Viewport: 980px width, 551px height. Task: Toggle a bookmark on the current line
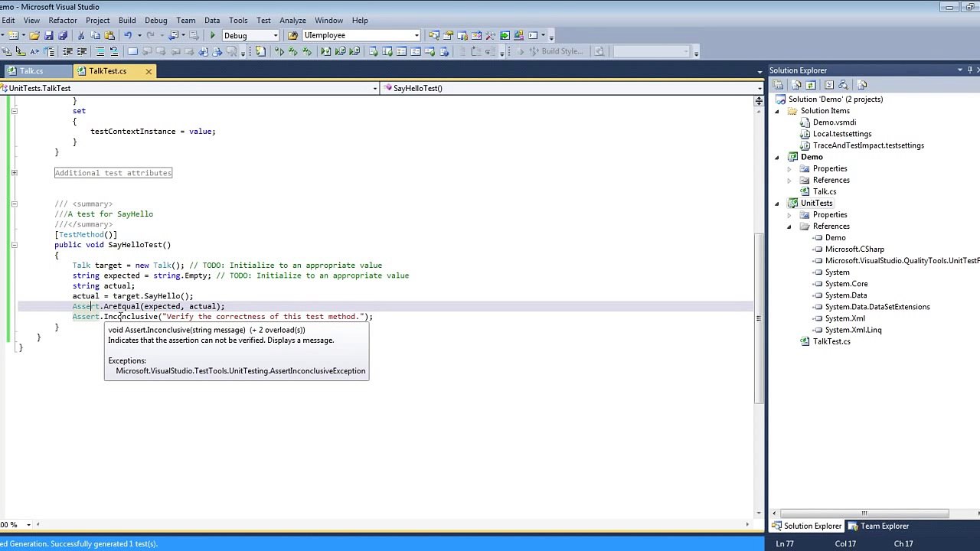tap(132, 51)
